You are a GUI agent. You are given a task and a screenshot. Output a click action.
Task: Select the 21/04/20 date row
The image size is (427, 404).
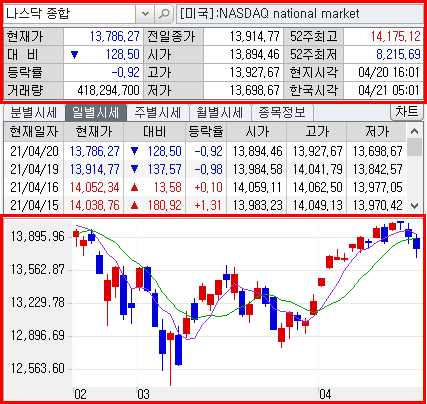click(205, 151)
